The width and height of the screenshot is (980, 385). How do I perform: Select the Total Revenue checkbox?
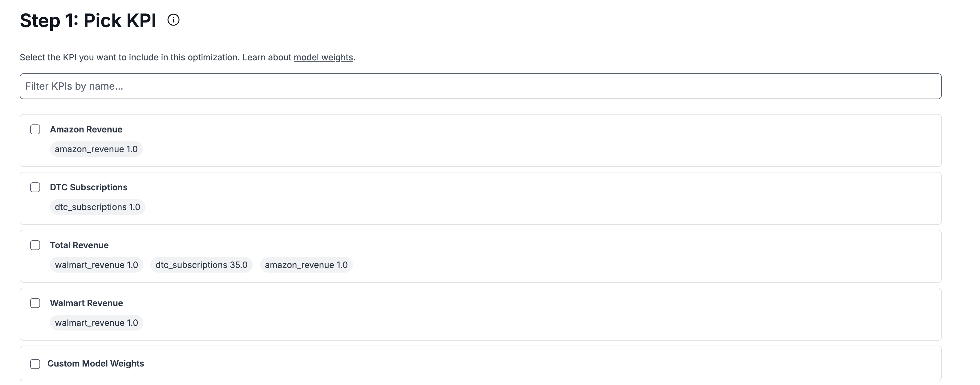35,245
